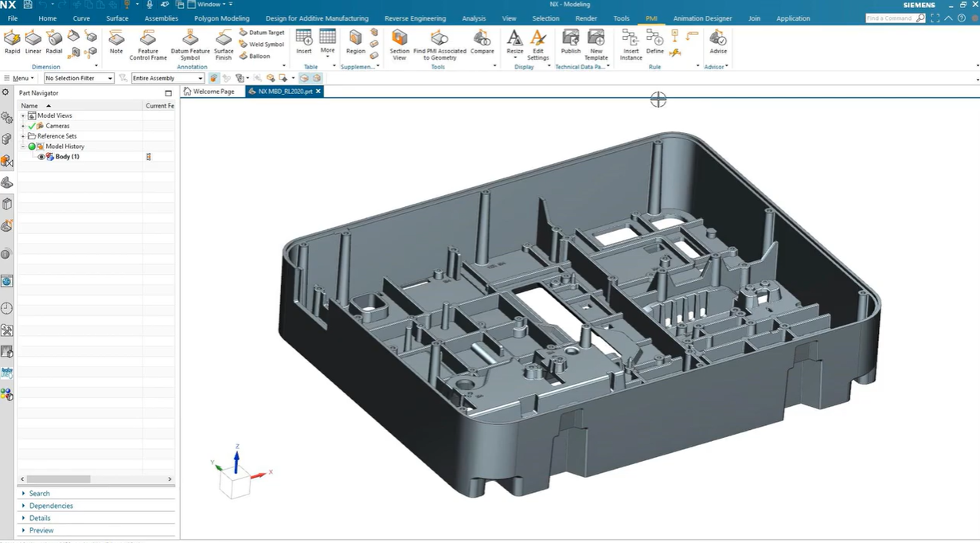Insert a table with Insert icon
980x543 pixels.
click(304, 42)
